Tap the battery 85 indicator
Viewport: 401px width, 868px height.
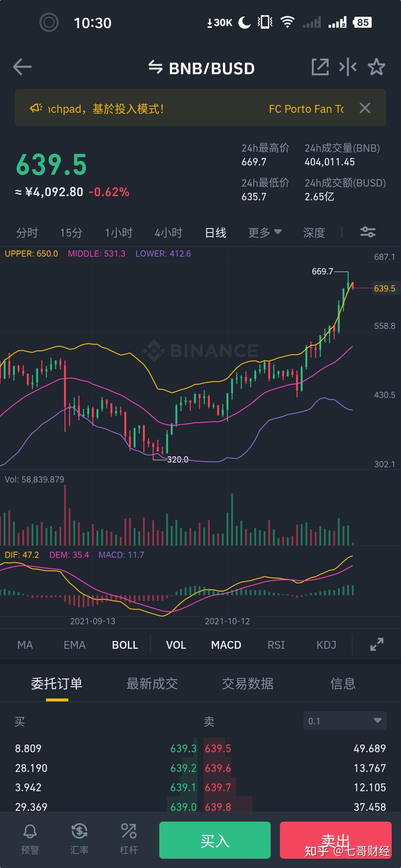pyautogui.click(x=362, y=22)
